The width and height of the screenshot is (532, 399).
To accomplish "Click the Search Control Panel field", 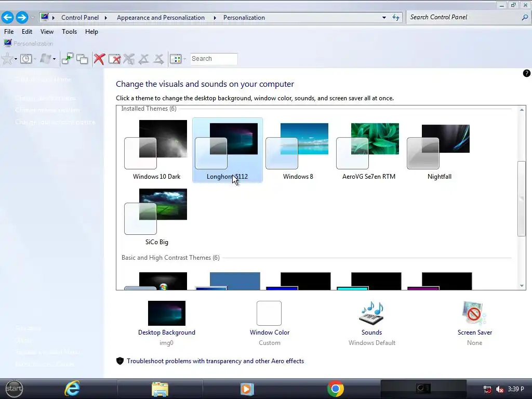I will 468,17.
